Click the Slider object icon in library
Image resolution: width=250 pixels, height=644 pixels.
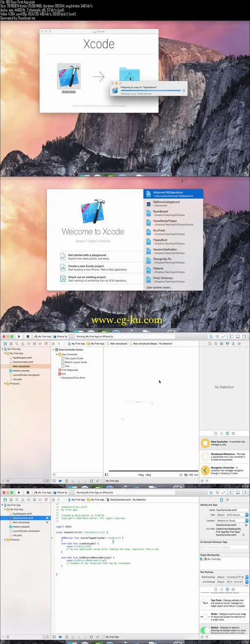(205, 617)
